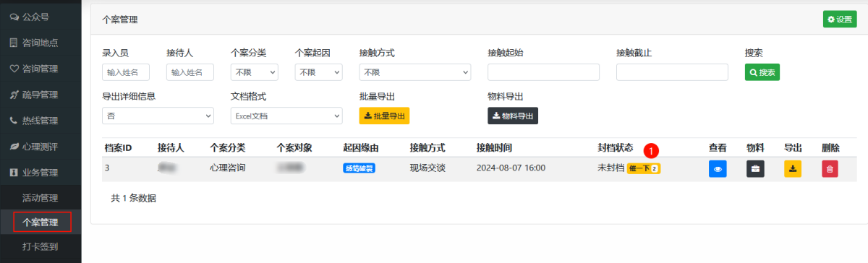Click the blue eye view icon

click(x=718, y=168)
